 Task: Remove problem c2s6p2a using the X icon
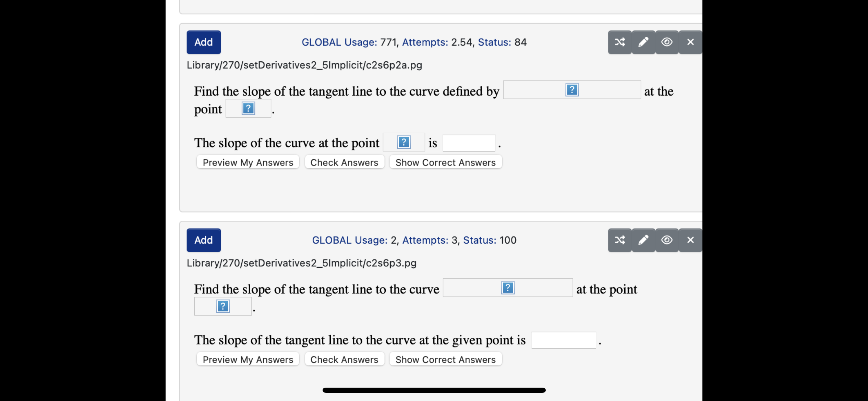coord(690,42)
